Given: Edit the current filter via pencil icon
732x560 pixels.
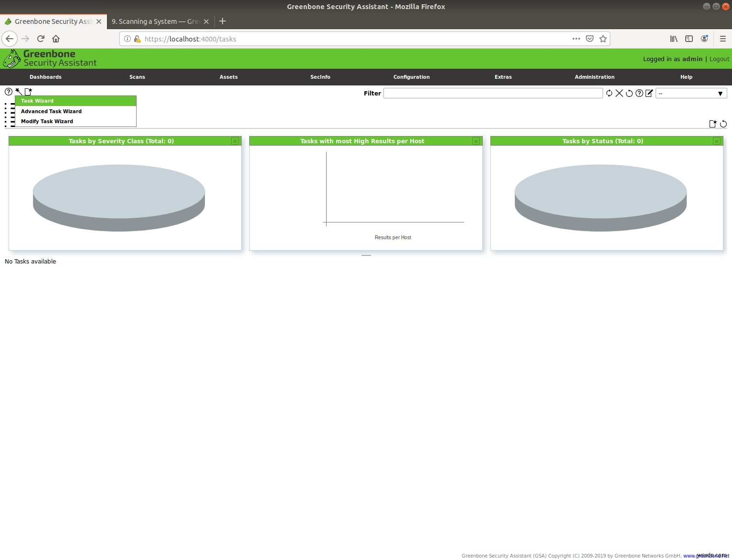Looking at the screenshot, I should click(649, 93).
